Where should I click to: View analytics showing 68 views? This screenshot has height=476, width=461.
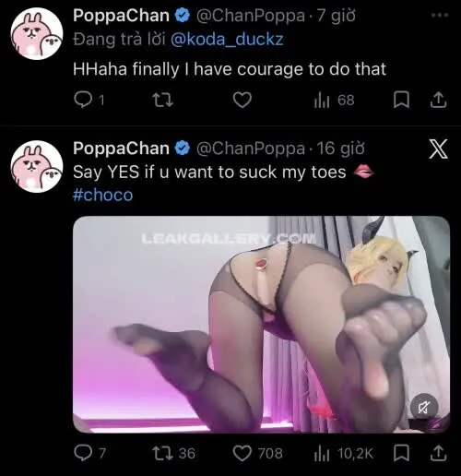335,101
